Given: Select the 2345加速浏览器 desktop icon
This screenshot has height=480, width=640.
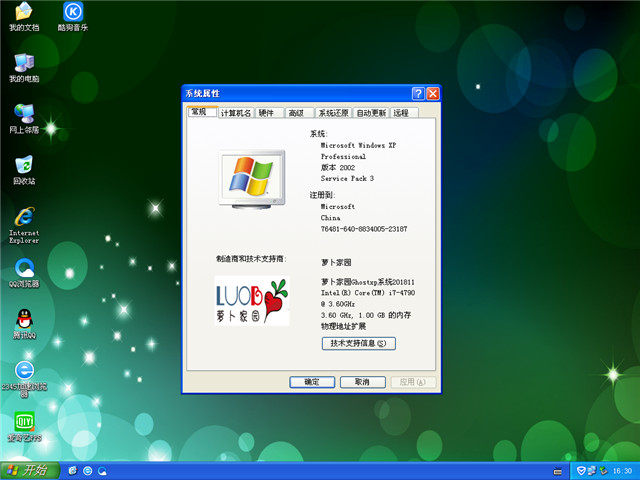Looking at the screenshot, I should click(x=24, y=379).
